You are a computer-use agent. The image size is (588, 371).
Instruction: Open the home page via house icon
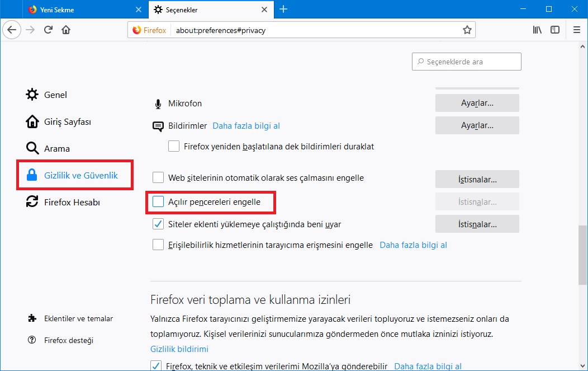pos(66,30)
